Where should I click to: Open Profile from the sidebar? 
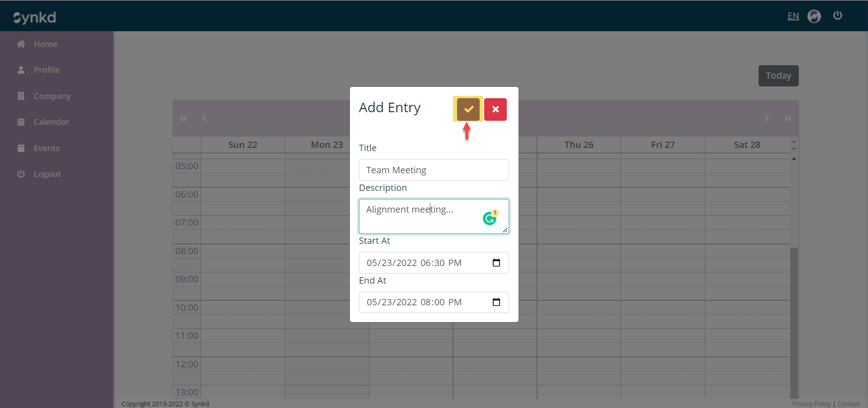47,70
